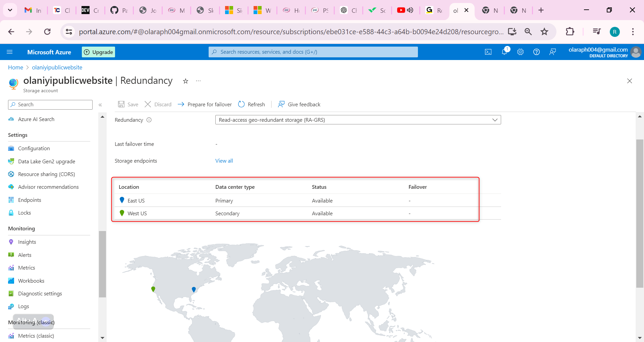Collapse the left sidebar menu
The height and width of the screenshot is (342, 644).
click(x=100, y=105)
